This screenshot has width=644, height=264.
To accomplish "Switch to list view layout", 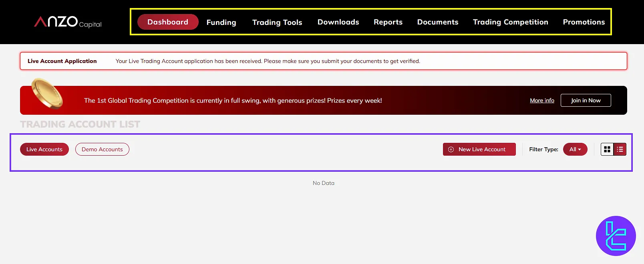I will (620, 149).
